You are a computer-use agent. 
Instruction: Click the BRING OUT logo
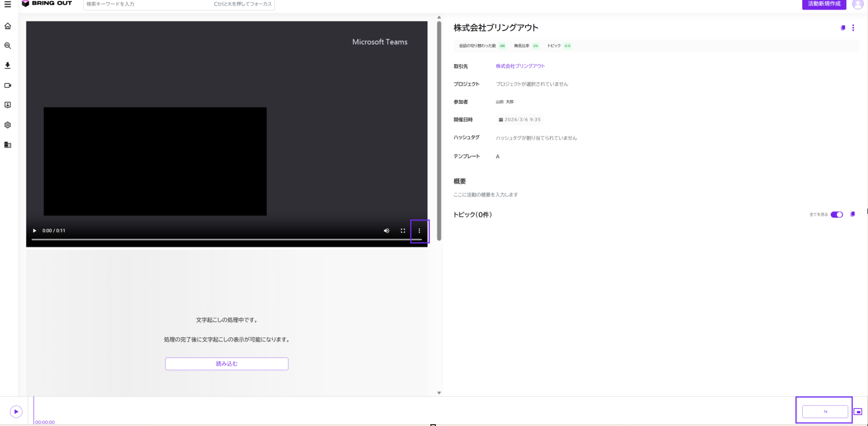coord(47,4)
